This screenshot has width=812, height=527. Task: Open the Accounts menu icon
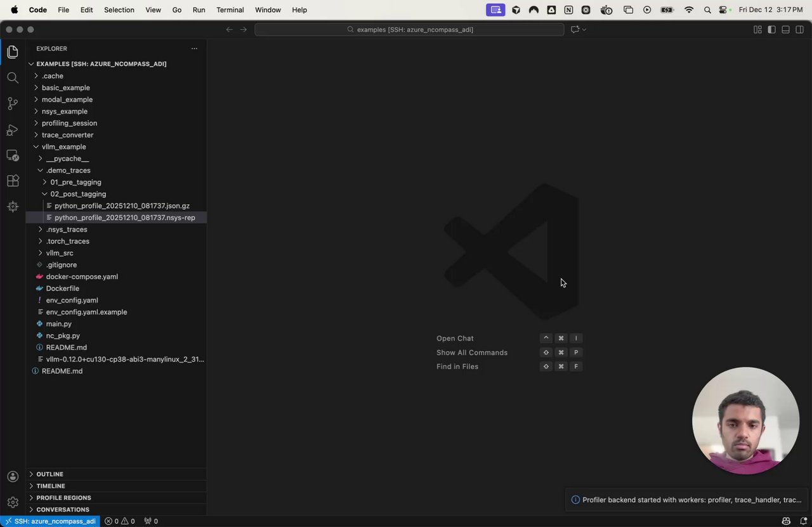(13, 477)
